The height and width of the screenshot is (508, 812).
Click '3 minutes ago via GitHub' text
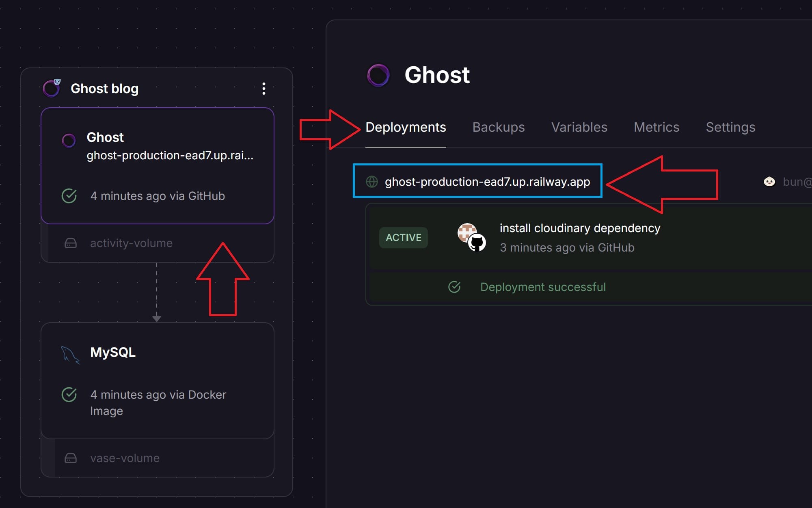coord(567,247)
